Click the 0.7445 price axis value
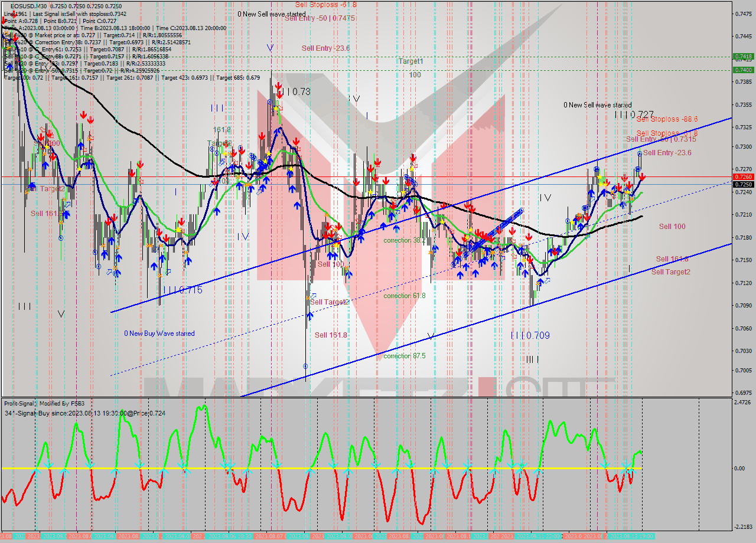Image resolution: width=756 pixels, height=543 pixels. (744, 36)
